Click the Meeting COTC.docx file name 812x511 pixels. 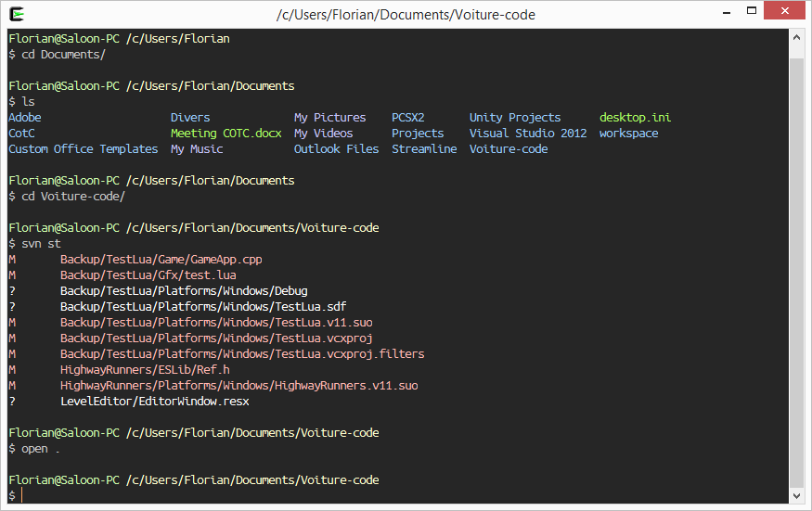226,134
